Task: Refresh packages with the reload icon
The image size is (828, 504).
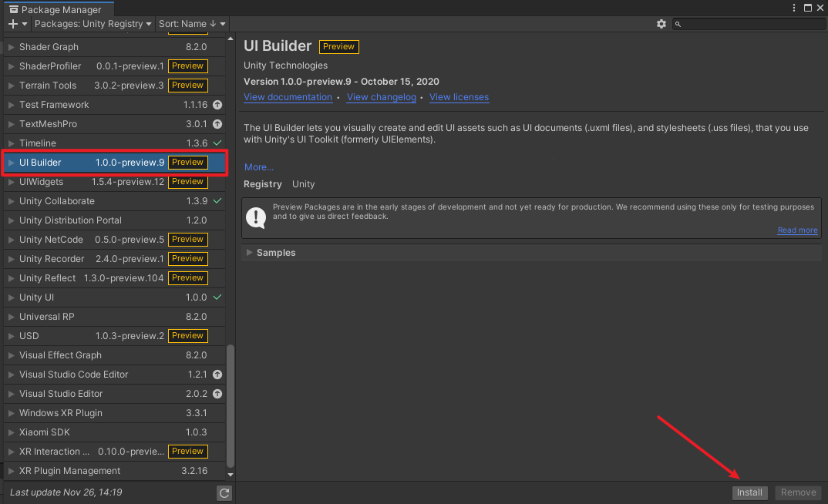Action: coord(224,492)
